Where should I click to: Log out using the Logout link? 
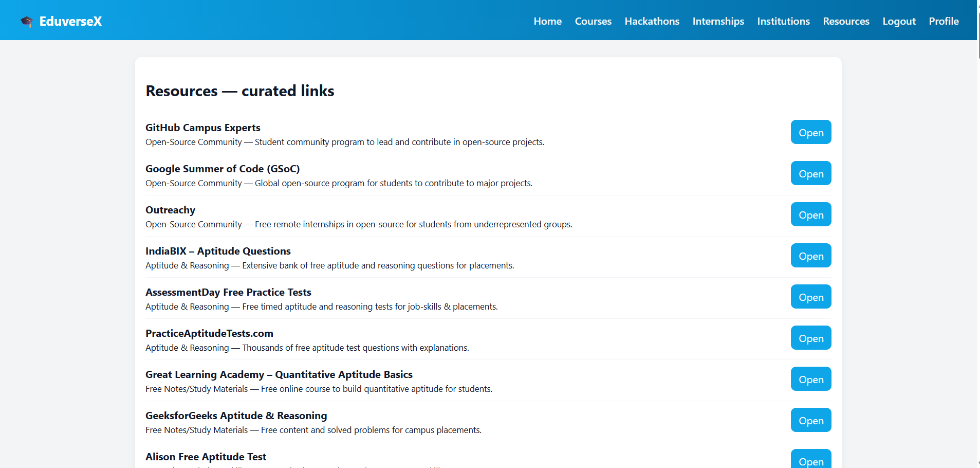pos(899,21)
